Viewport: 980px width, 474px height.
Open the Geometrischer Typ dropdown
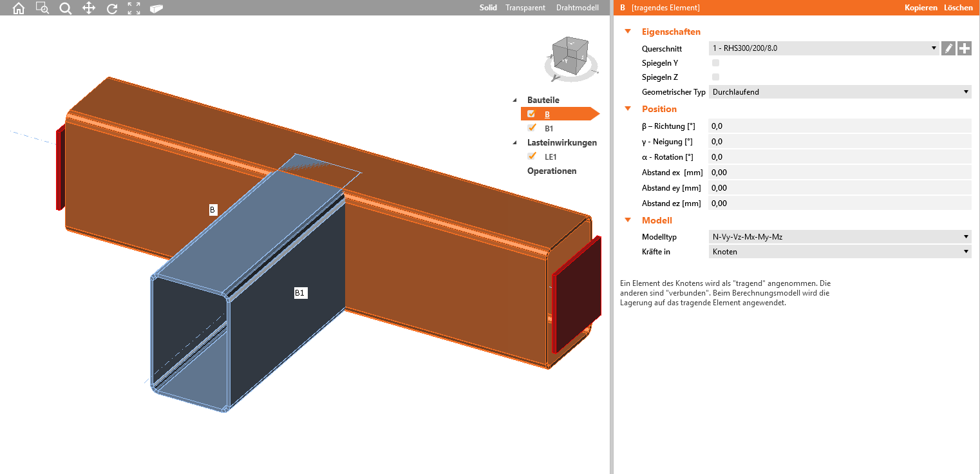pos(840,92)
